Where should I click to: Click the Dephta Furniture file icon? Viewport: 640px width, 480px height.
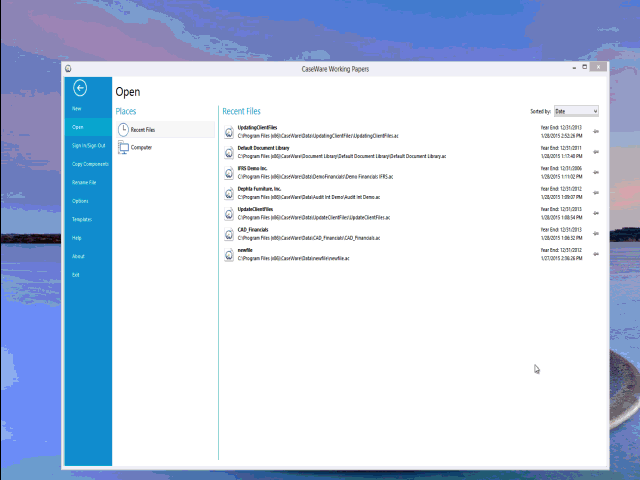[229, 193]
